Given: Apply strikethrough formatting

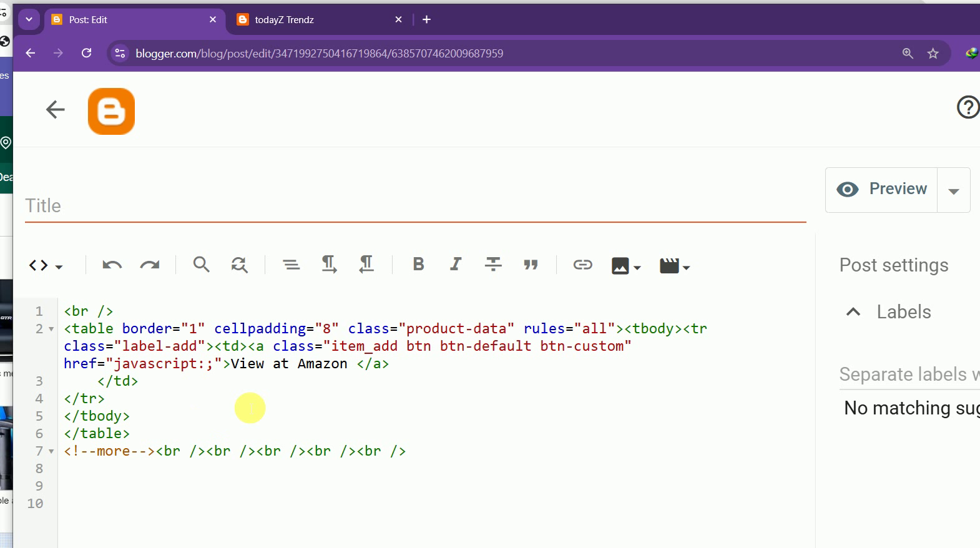Looking at the screenshot, I should [x=493, y=265].
